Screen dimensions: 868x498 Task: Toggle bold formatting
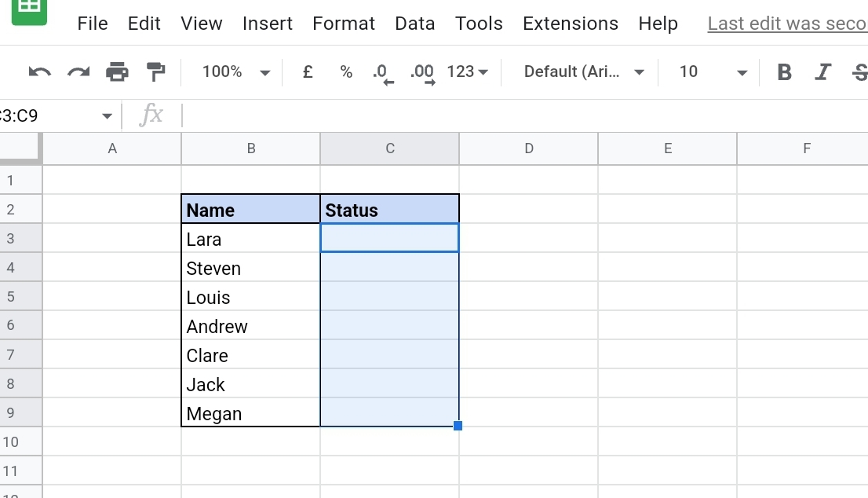point(784,71)
